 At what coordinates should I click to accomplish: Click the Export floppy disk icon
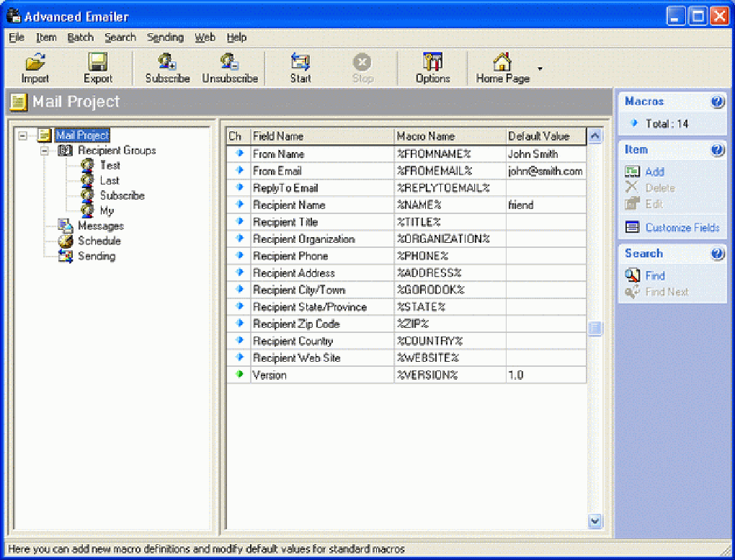(97, 62)
